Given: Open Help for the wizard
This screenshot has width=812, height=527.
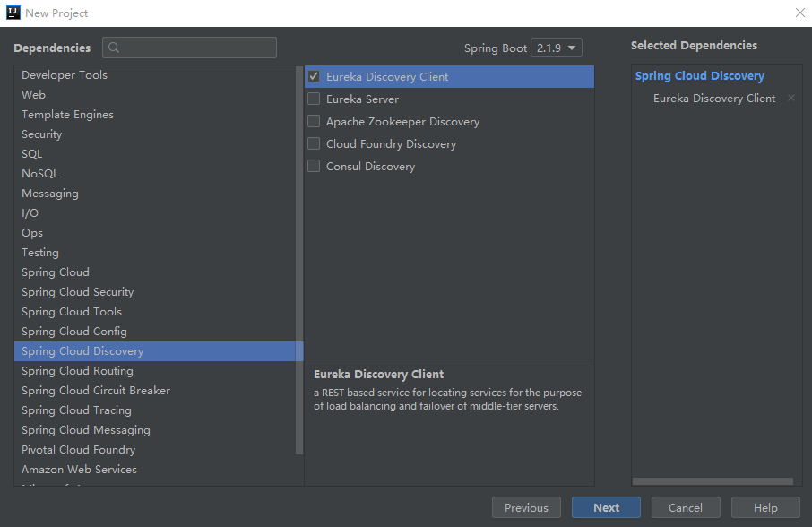Looking at the screenshot, I should coord(765,507).
